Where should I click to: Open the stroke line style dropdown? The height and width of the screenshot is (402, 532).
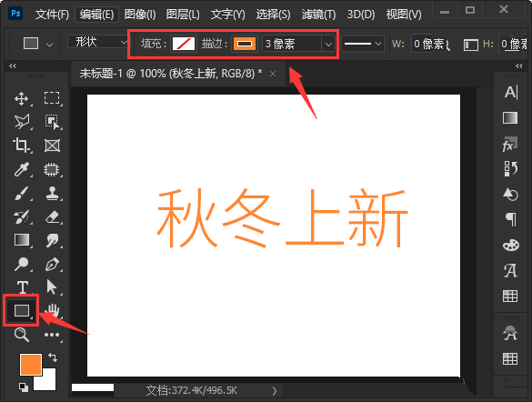coord(363,44)
